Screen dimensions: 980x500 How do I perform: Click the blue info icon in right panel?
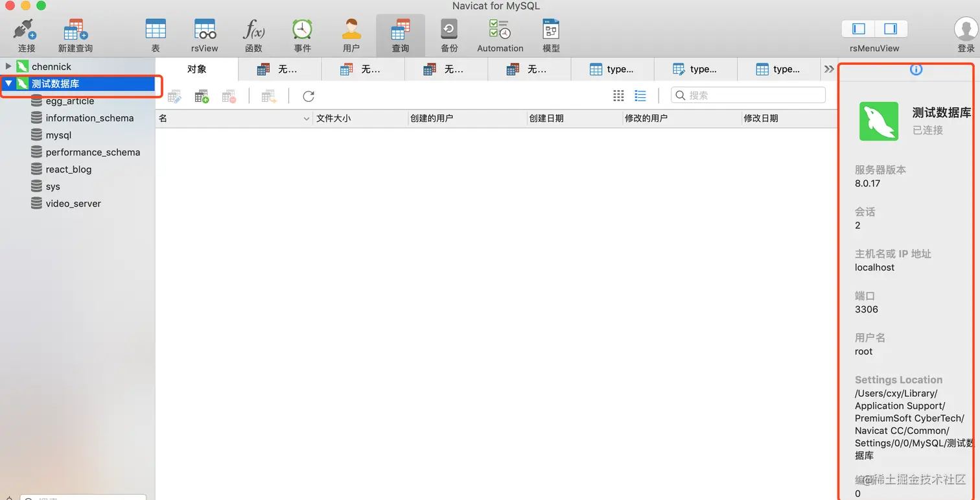(916, 69)
